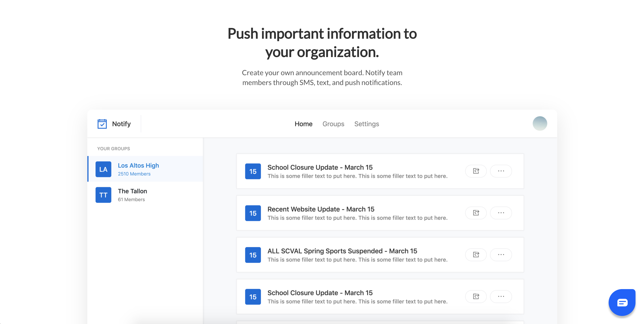Share the fourth School Closure Update post

pyautogui.click(x=476, y=296)
